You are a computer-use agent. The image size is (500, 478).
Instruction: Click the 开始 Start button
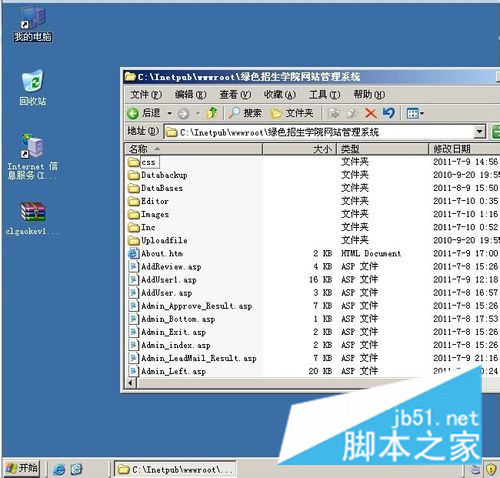(21, 468)
